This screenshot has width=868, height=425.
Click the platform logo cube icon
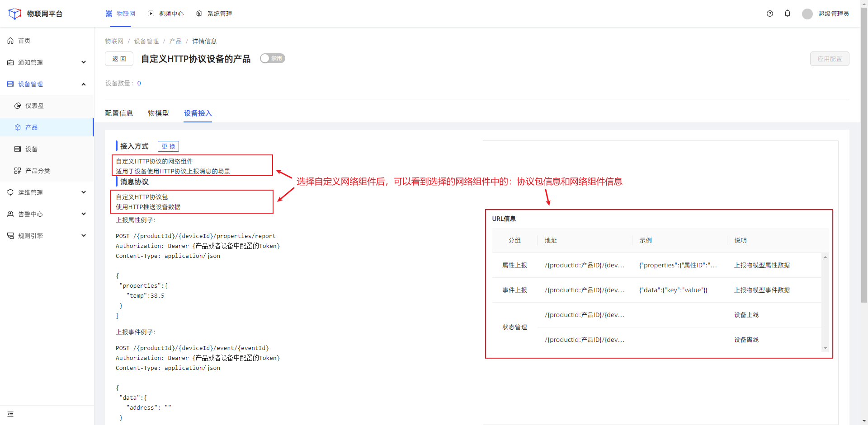point(15,14)
